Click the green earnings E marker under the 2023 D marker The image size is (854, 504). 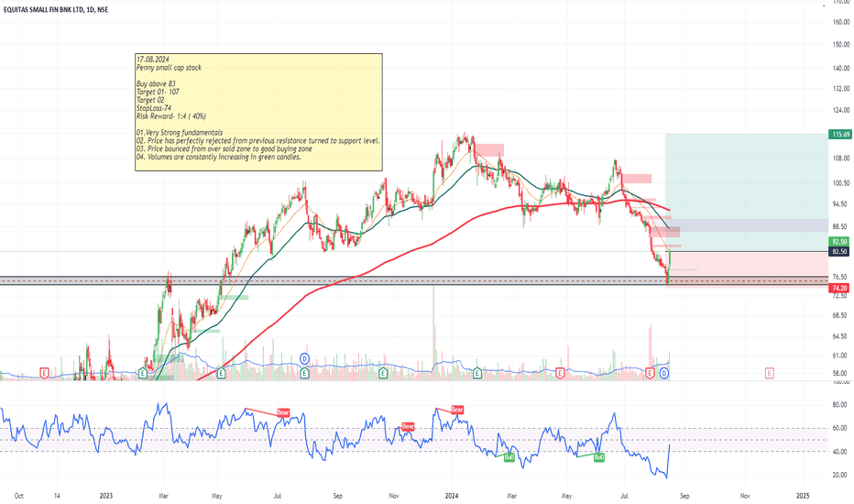(304, 373)
